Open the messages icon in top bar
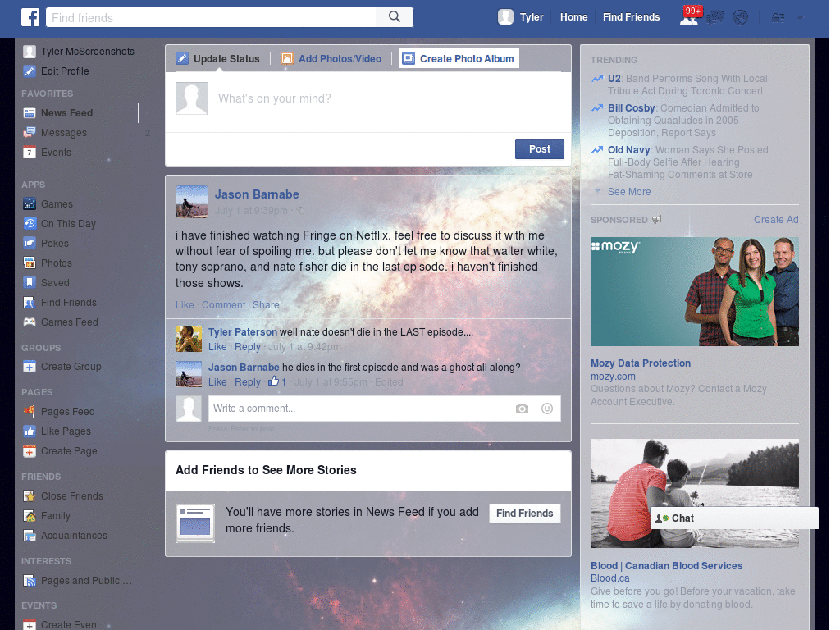This screenshot has width=840, height=630. (714, 18)
